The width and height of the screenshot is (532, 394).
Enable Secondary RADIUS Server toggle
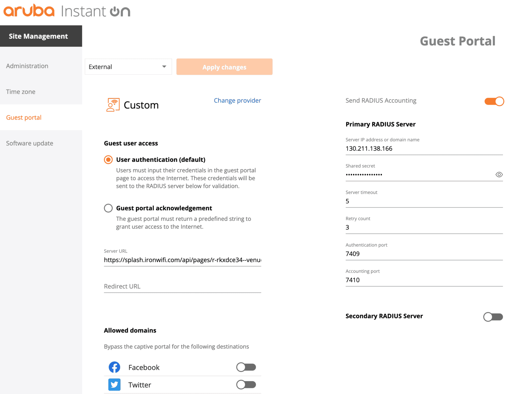[x=493, y=317]
